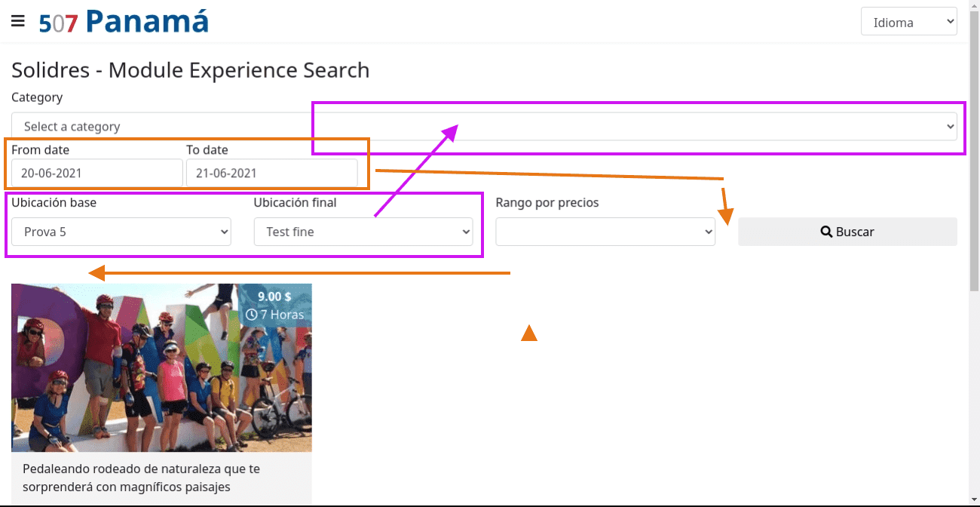Click the Ubicación base label

click(x=54, y=202)
